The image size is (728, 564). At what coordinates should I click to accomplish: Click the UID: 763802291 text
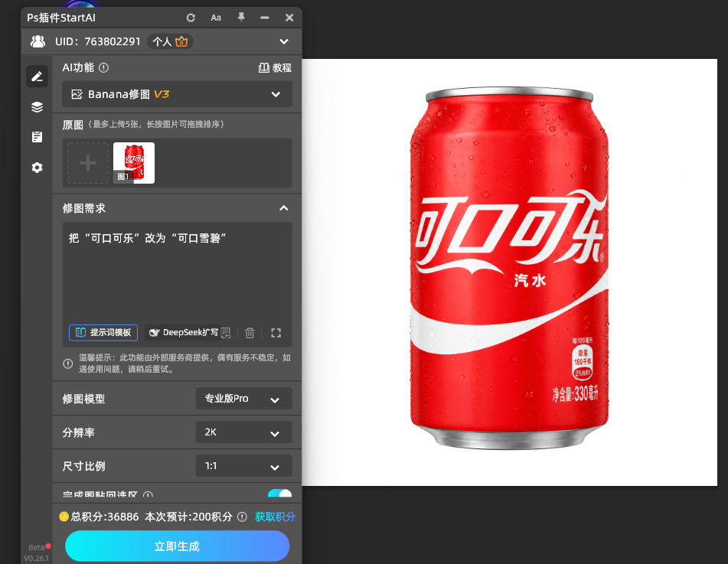click(97, 41)
